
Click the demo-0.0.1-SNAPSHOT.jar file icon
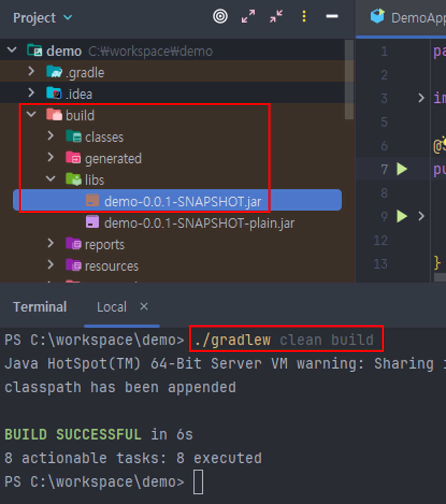click(92, 200)
